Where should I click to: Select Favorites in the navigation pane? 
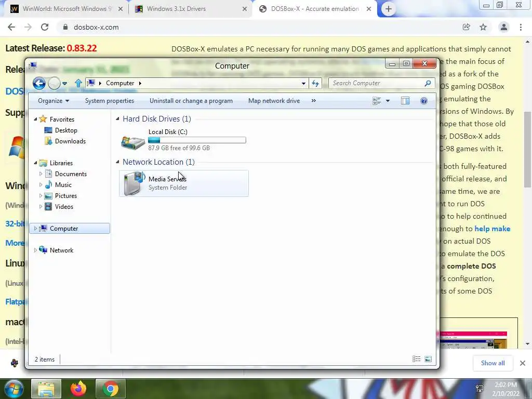(x=62, y=119)
